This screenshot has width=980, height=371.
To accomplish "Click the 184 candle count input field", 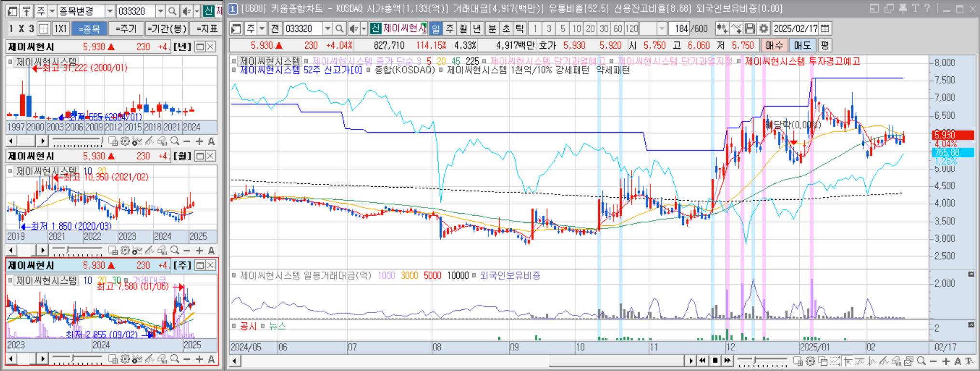I will click(679, 28).
